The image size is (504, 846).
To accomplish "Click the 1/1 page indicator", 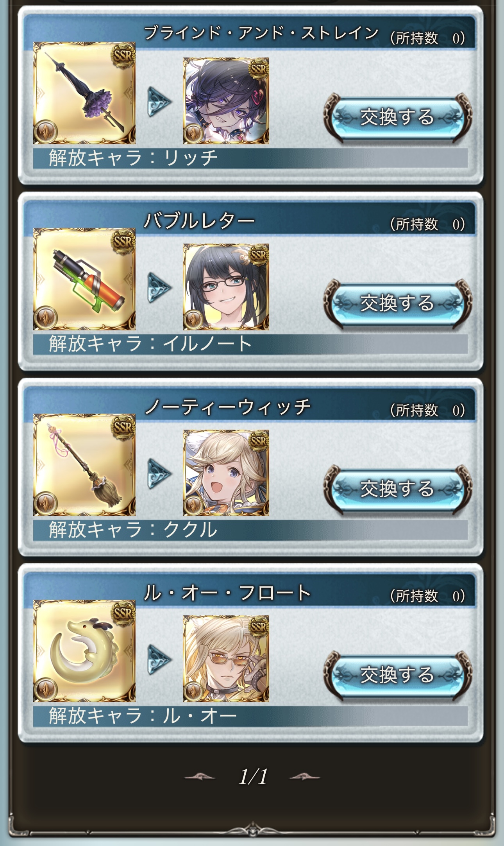I will (x=253, y=777).
